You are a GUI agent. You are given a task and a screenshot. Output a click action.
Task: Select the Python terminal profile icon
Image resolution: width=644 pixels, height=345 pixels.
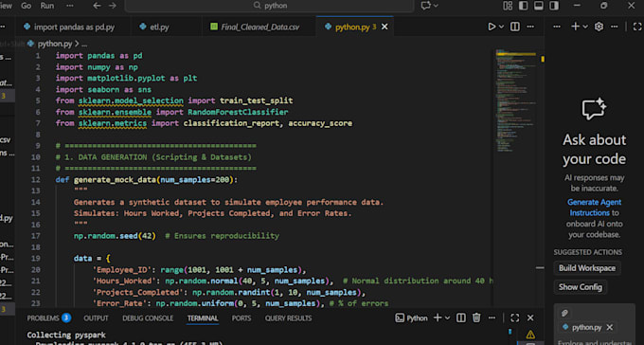(x=400, y=318)
